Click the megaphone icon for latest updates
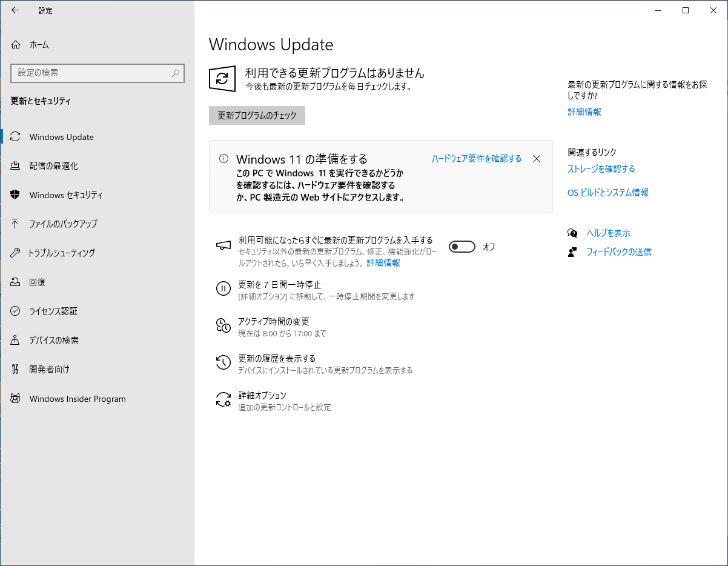The image size is (728, 566). point(223,245)
